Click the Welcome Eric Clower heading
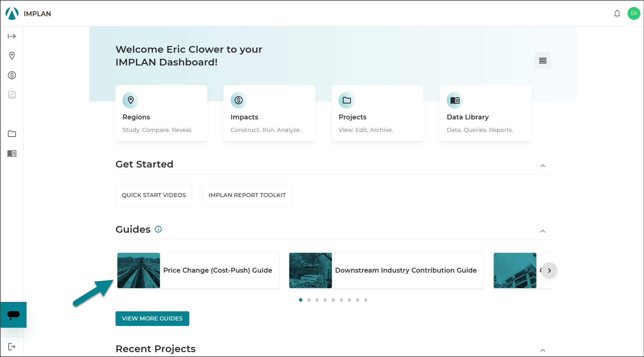The width and height of the screenshot is (644, 357). pos(189,56)
